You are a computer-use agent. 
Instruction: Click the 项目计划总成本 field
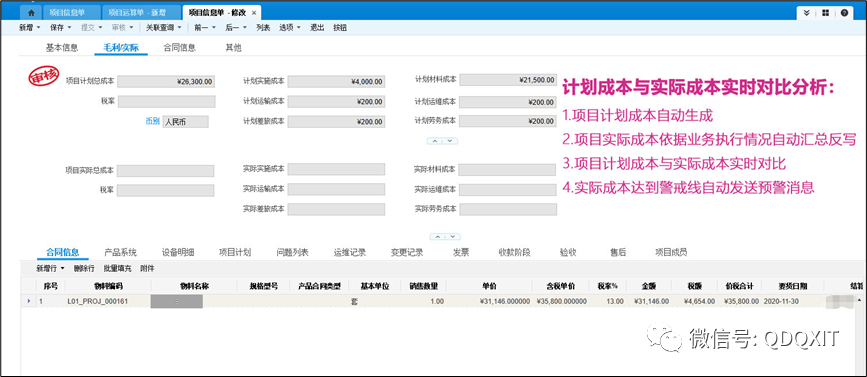pos(166,81)
